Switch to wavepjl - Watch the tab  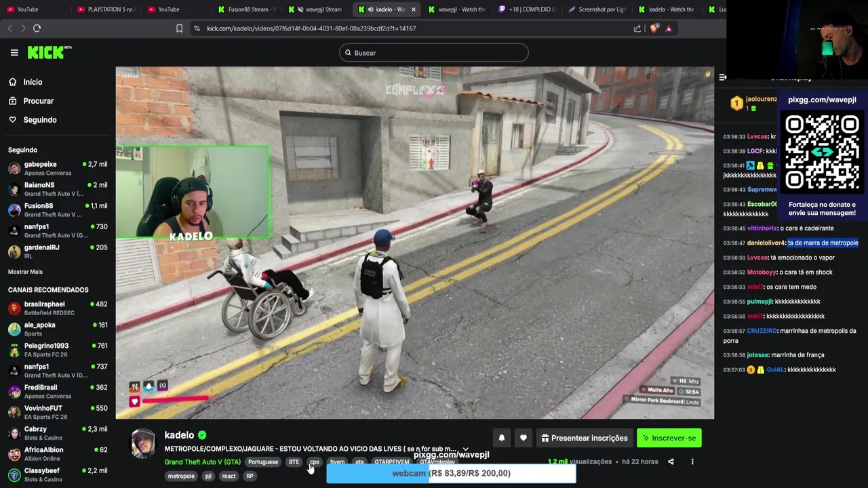456,9
